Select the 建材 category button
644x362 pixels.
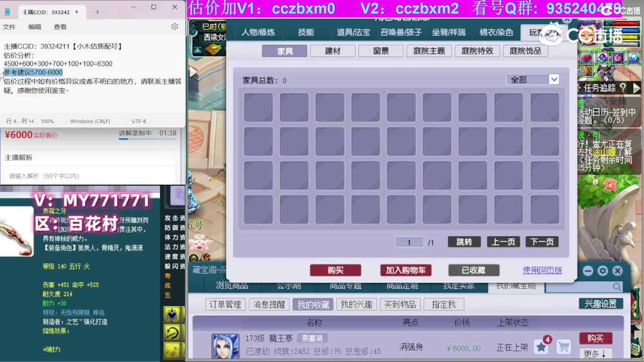tap(333, 51)
